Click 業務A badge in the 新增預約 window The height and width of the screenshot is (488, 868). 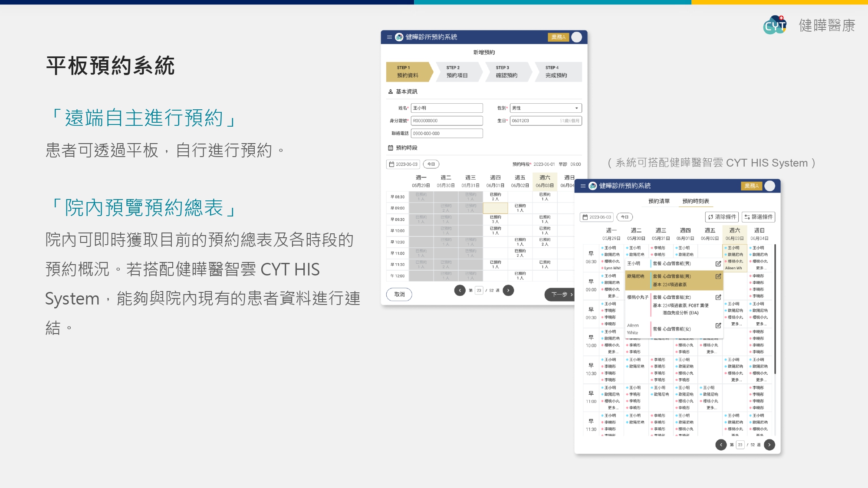click(x=558, y=37)
